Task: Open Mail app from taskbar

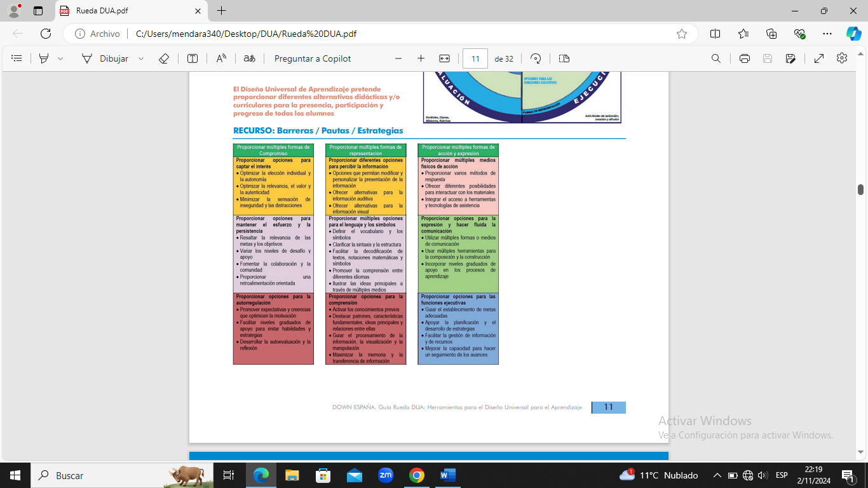Action: point(355,475)
